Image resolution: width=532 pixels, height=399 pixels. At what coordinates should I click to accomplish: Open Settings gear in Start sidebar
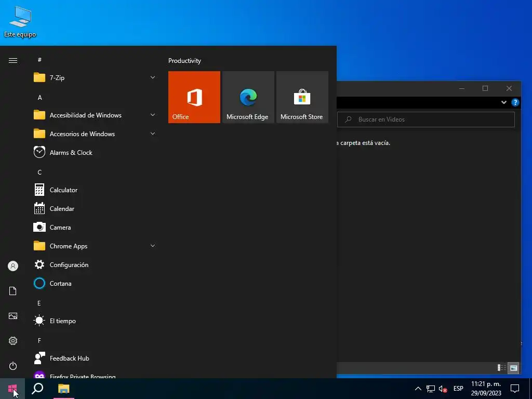click(x=13, y=341)
